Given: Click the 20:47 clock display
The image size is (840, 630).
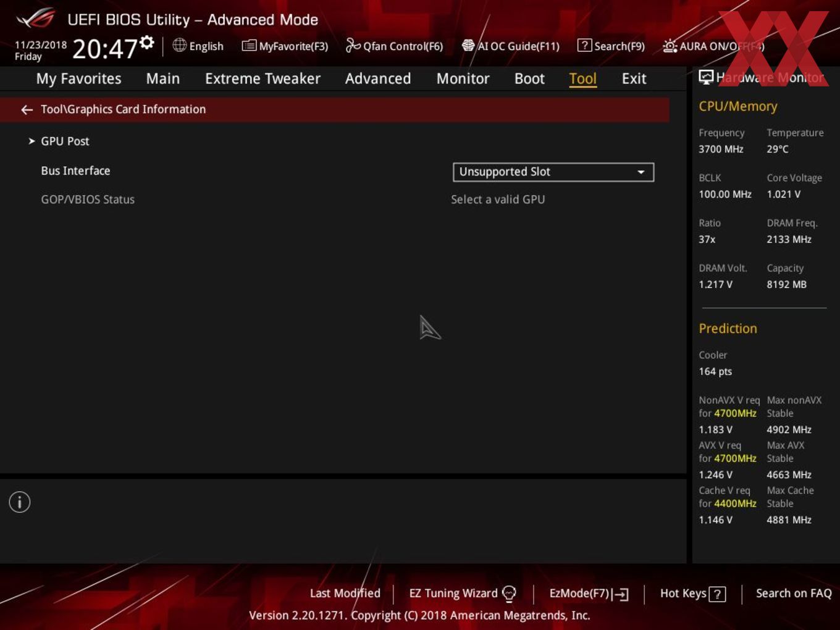Looking at the screenshot, I should pos(104,48).
